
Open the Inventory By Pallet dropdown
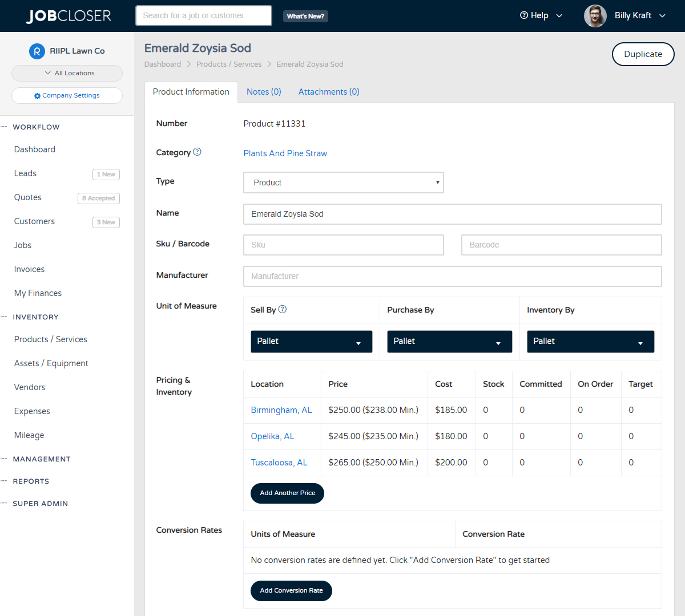tap(590, 342)
